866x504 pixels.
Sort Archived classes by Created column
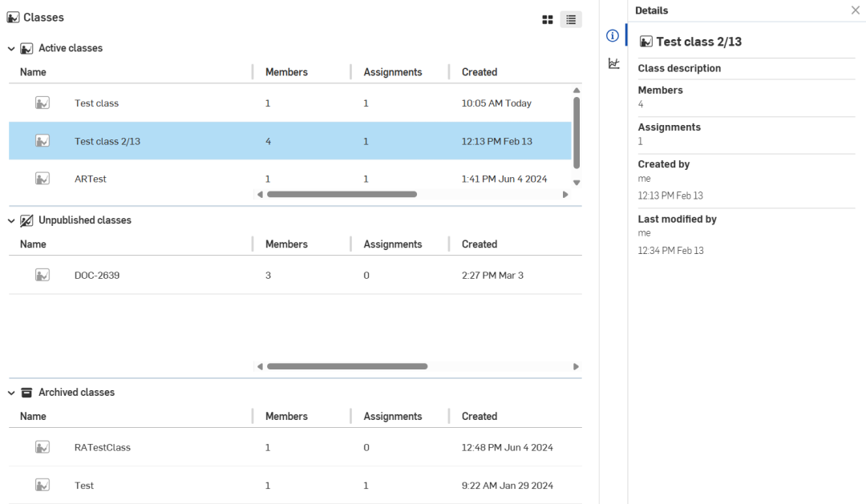[x=479, y=417]
